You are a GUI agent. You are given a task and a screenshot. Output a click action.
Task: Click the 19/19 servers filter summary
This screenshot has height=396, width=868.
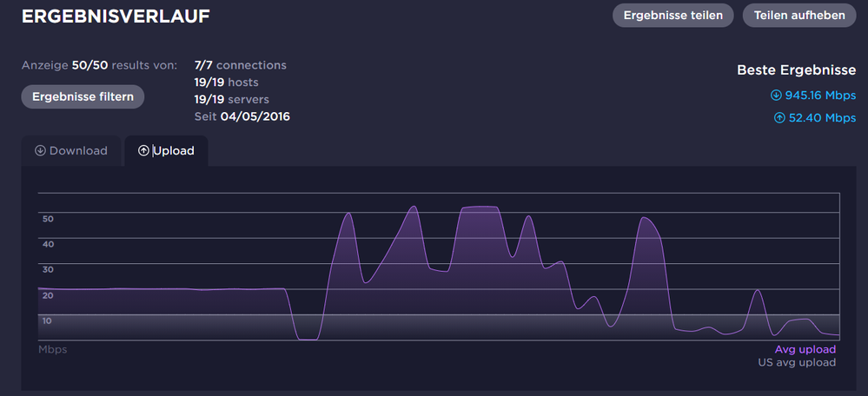click(x=231, y=99)
